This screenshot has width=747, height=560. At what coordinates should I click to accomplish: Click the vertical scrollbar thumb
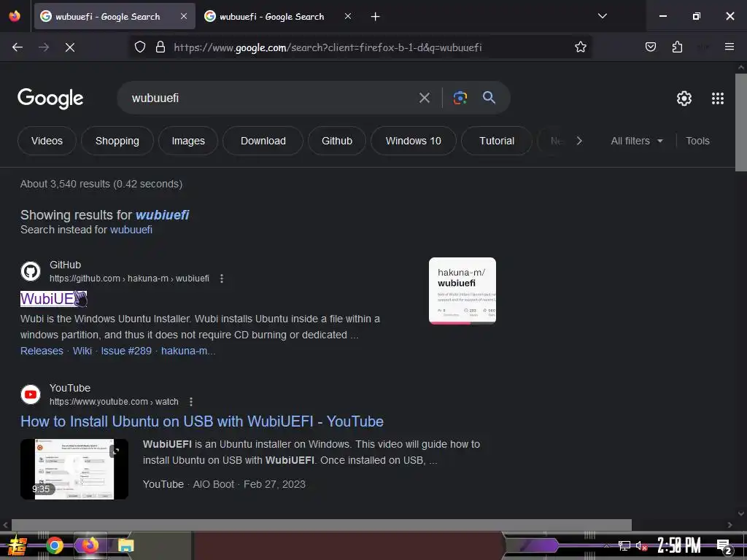pos(741,122)
